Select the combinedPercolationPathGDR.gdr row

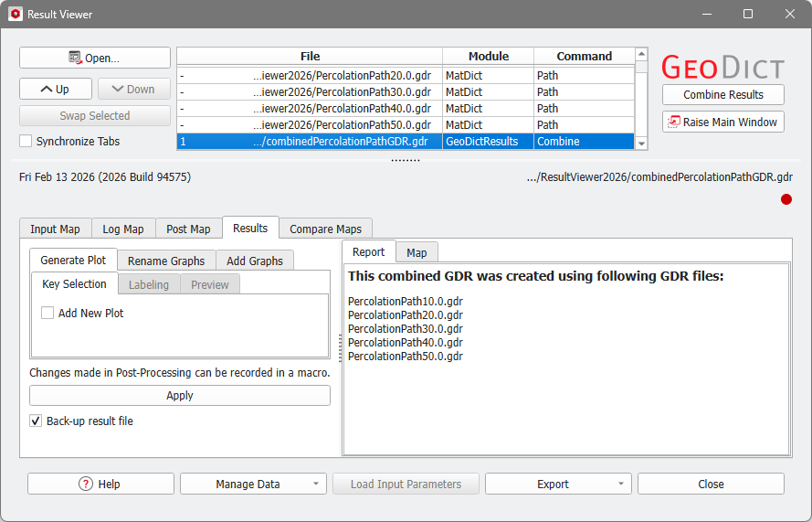point(406,142)
